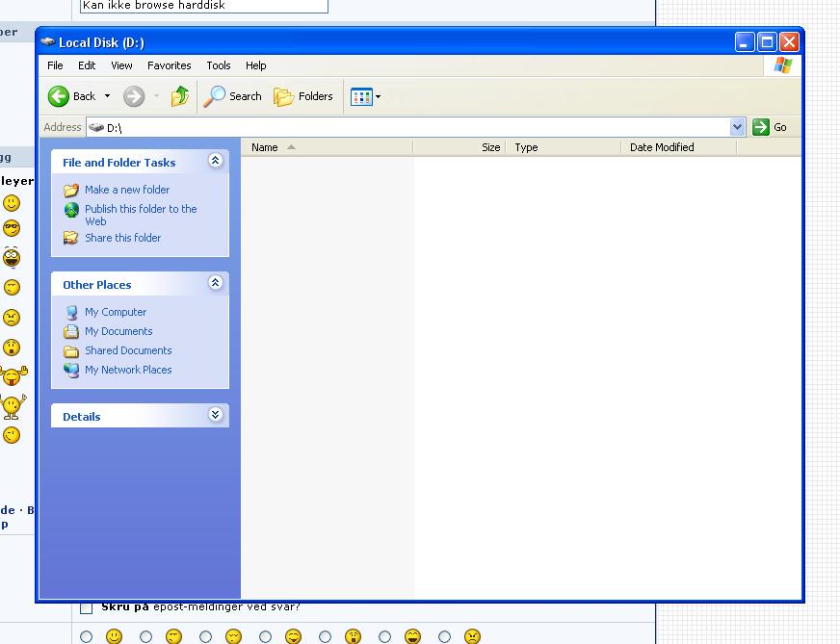The height and width of the screenshot is (644, 840).
Task: Sort by the Type column header
Action: [x=563, y=147]
